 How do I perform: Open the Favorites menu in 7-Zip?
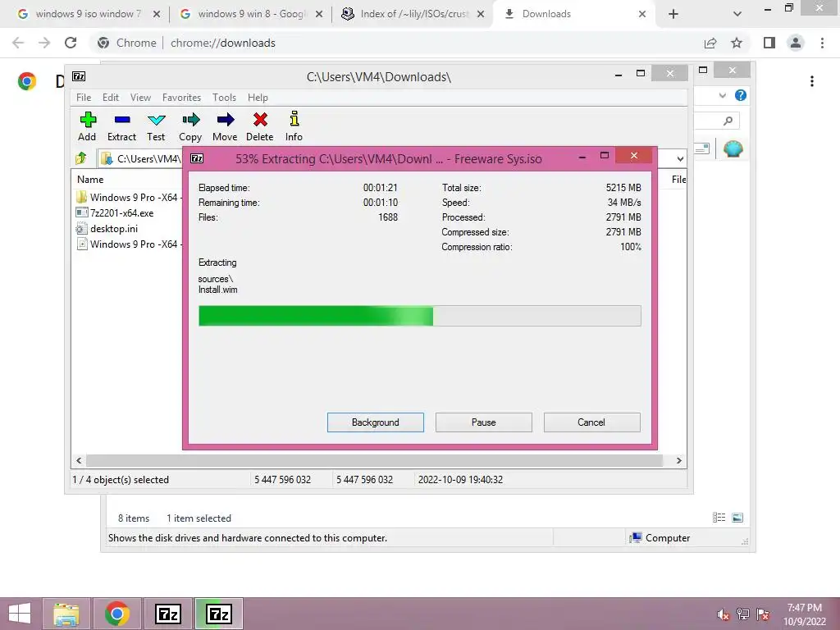pyautogui.click(x=181, y=98)
